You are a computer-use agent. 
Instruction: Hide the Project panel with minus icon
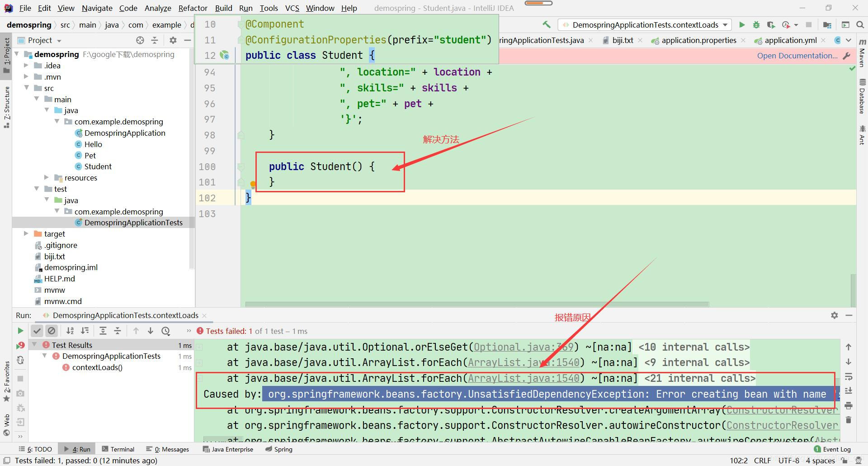pyautogui.click(x=188, y=40)
